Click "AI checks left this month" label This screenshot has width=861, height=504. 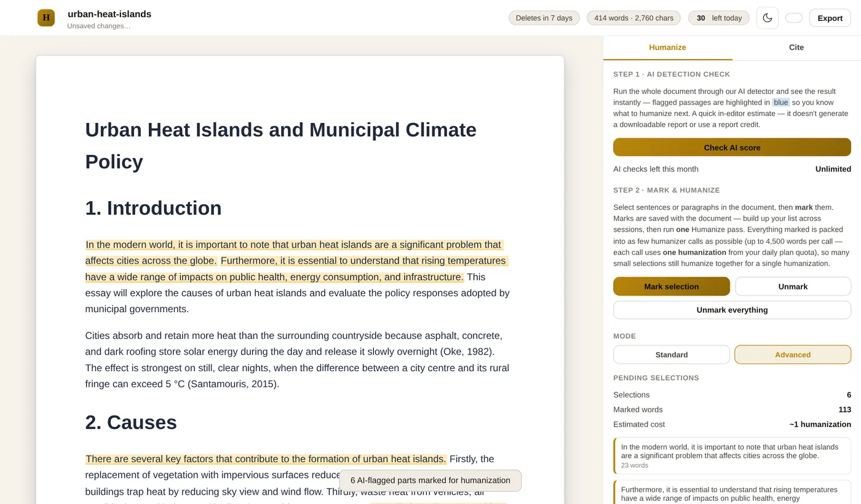click(x=656, y=169)
